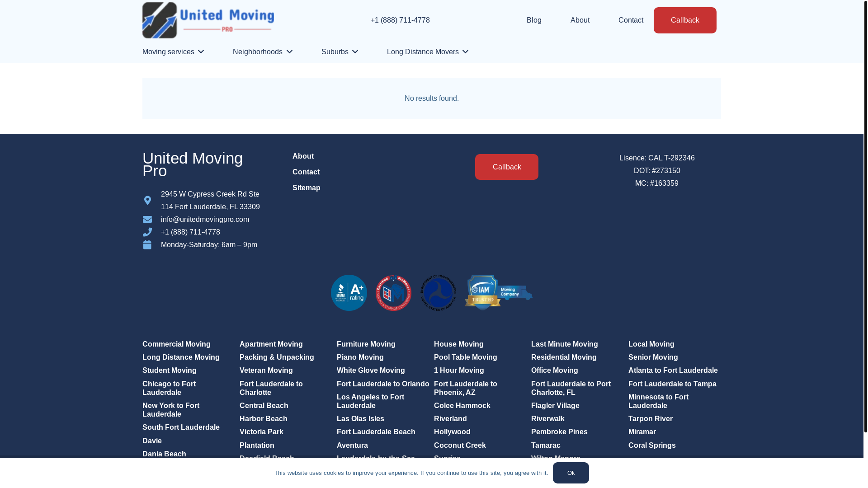Image resolution: width=868 pixels, height=488 pixels.
Task: Click the map pin icon beside address
Action: pos(147,200)
